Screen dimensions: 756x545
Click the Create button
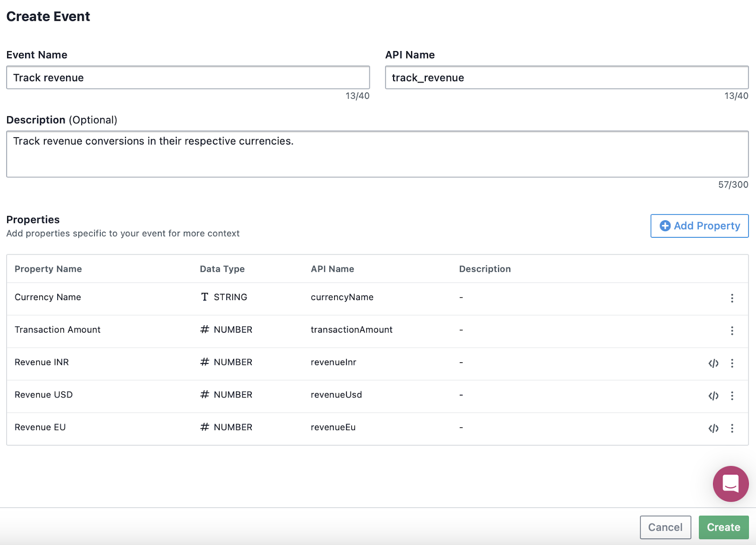pos(723,527)
